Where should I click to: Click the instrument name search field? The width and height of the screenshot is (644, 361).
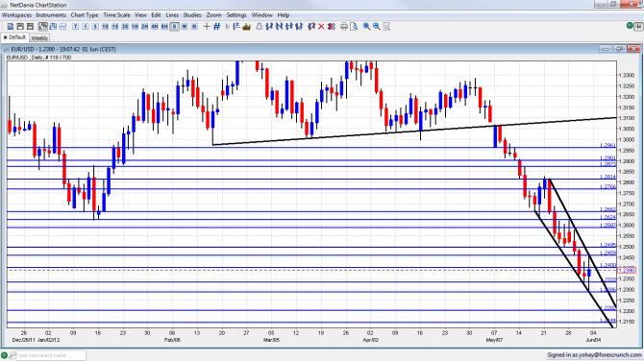(51, 355)
